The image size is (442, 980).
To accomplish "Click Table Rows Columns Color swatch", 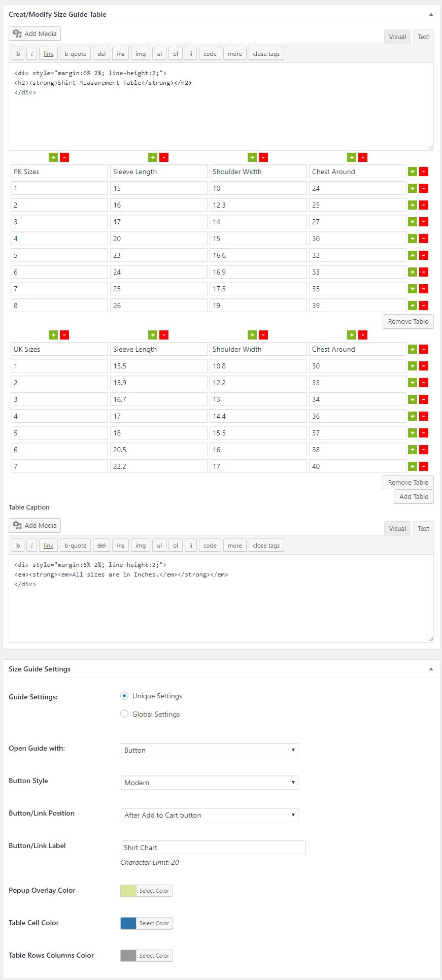I will coord(128,956).
